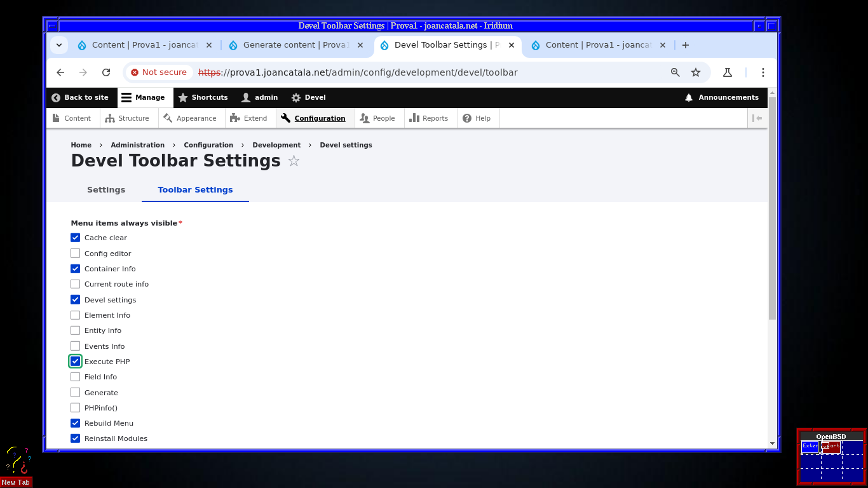Uncheck the Container Info checkbox
The width and height of the screenshot is (868, 488).
pyautogui.click(x=75, y=269)
